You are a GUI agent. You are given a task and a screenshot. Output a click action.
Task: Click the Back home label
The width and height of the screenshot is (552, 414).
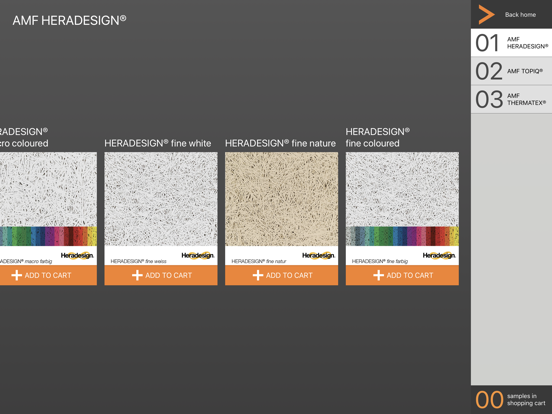(x=520, y=15)
